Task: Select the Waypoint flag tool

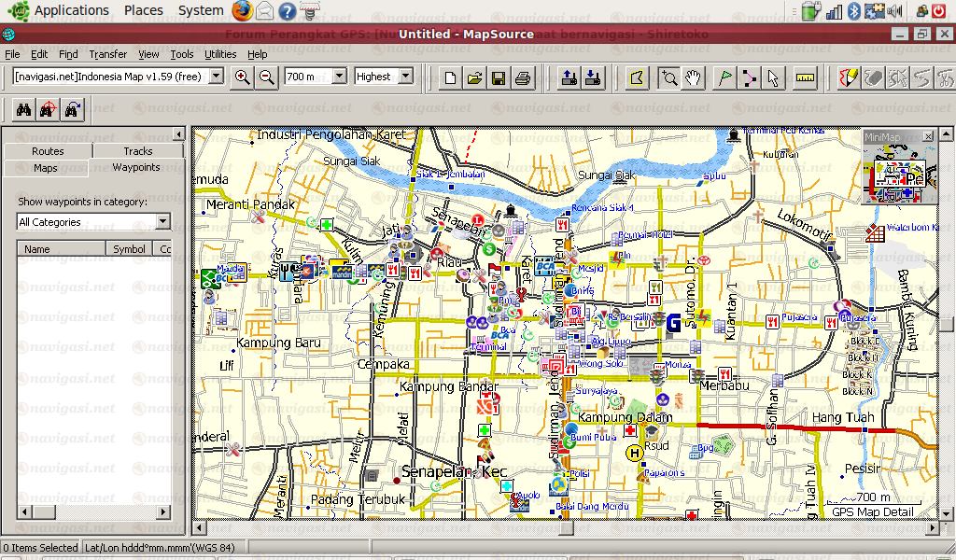Action: 724,77
